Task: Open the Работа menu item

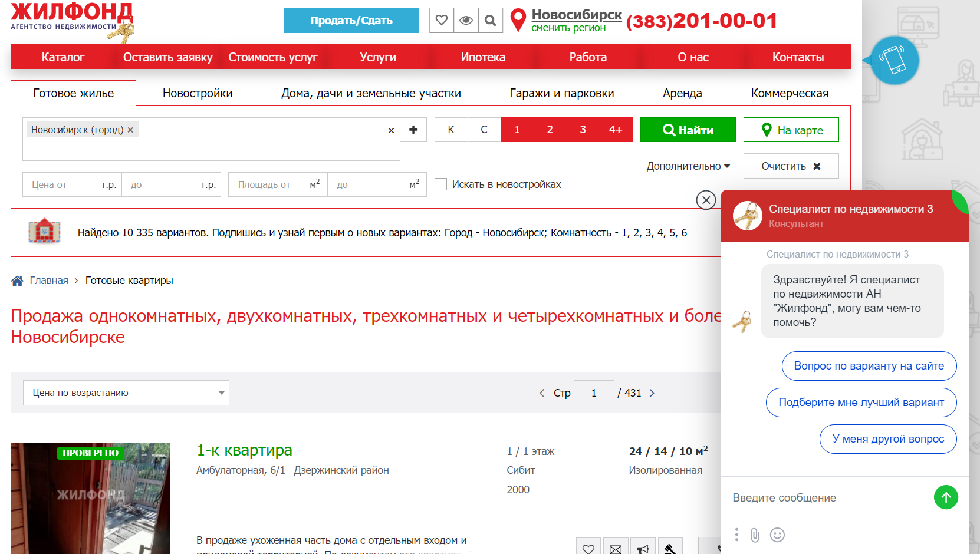Action: coord(588,57)
